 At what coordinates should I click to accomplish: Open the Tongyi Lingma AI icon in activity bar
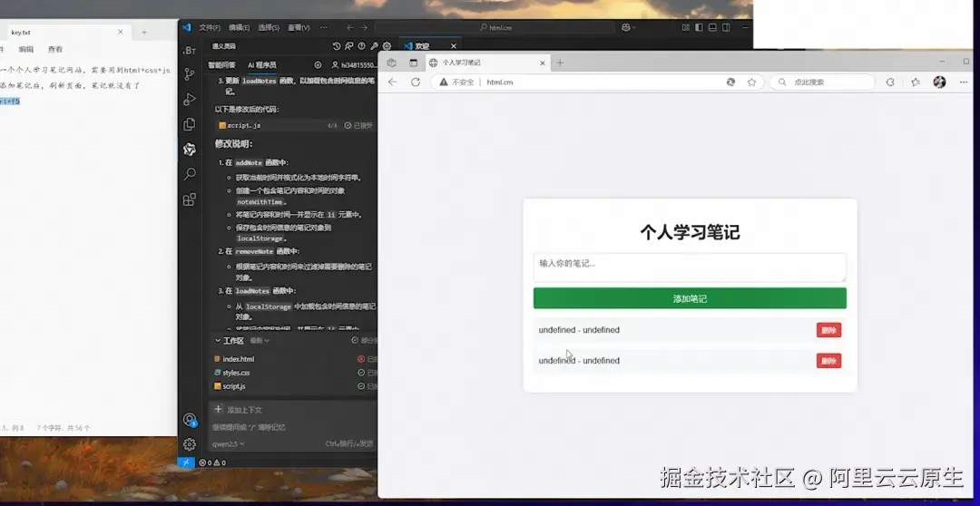point(190,150)
